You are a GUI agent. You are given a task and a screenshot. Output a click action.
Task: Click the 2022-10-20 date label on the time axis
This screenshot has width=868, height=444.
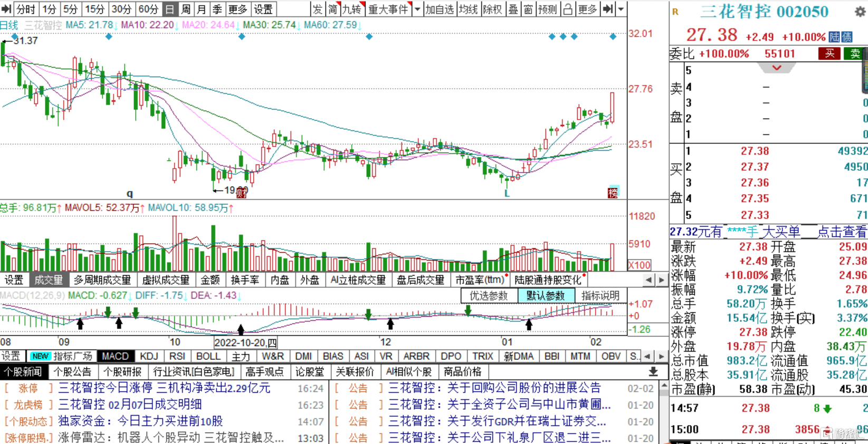(x=245, y=342)
